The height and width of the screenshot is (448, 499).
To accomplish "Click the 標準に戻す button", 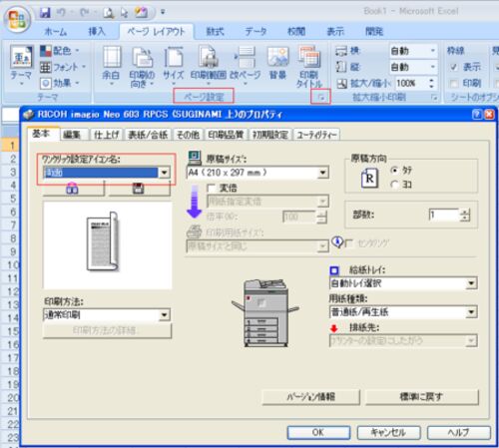I will pyautogui.click(x=421, y=397).
